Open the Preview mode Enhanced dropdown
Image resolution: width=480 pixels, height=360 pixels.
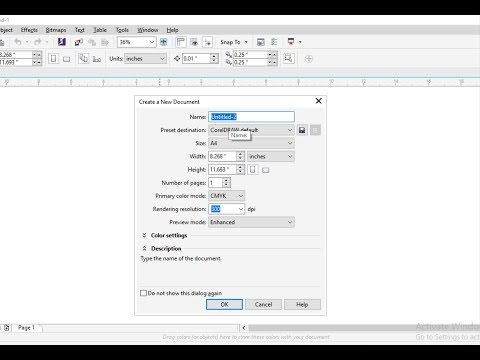[x=251, y=222]
